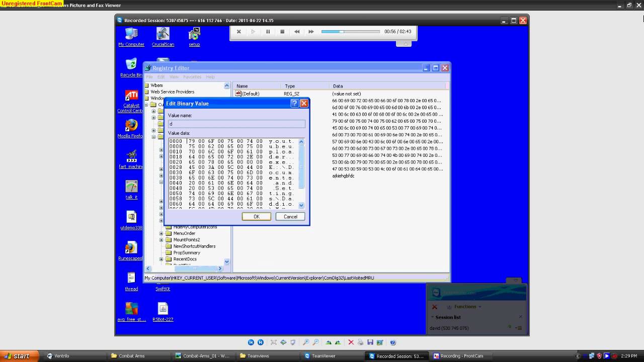Select the Web Service Providers key
The height and width of the screenshot is (362, 644).
tap(172, 92)
